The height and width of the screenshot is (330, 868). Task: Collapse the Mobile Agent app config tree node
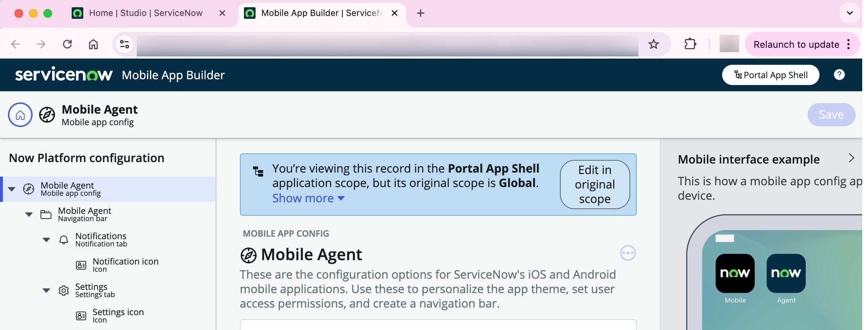[12, 189]
